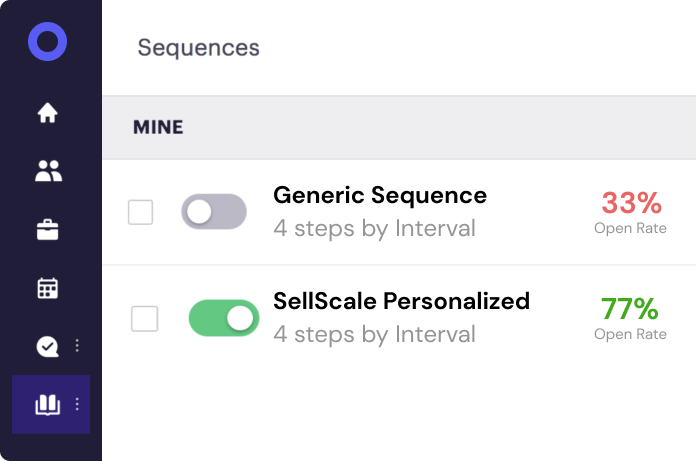Select the open book Sequences icon

(x=47, y=405)
